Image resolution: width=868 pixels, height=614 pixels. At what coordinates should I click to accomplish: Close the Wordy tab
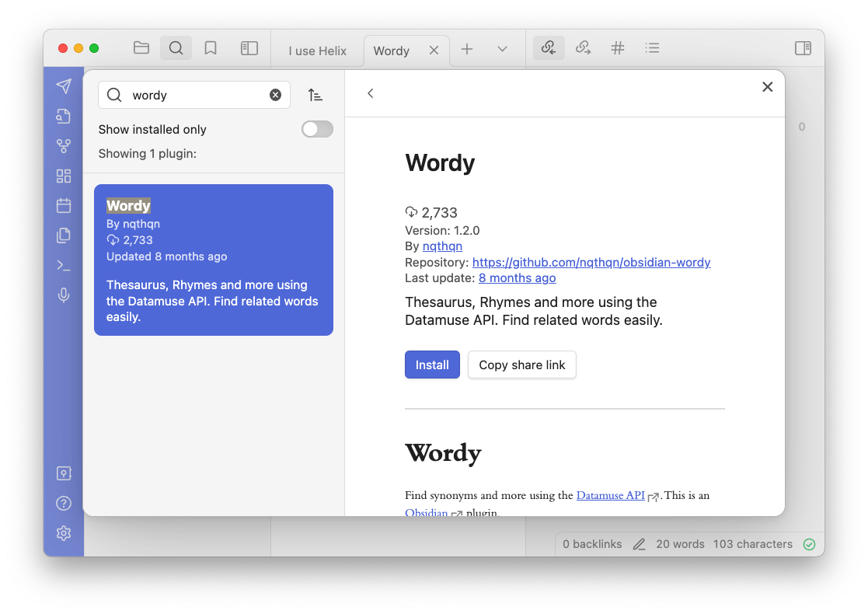pyautogui.click(x=434, y=51)
